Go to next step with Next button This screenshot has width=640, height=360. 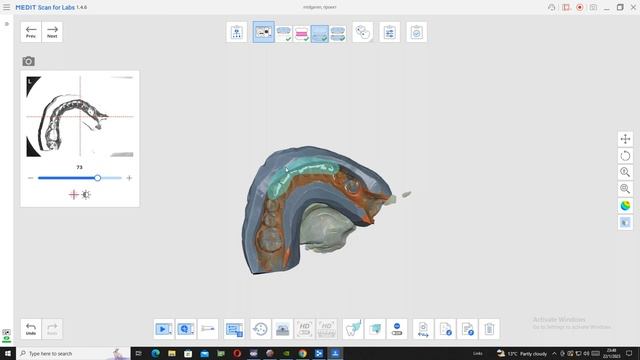(52, 32)
